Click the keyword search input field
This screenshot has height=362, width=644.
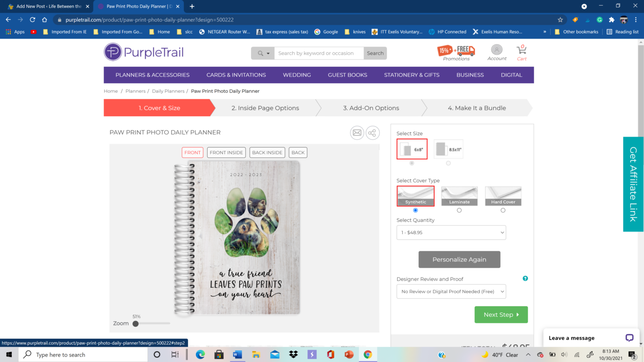pyautogui.click(x=319, y=53)
